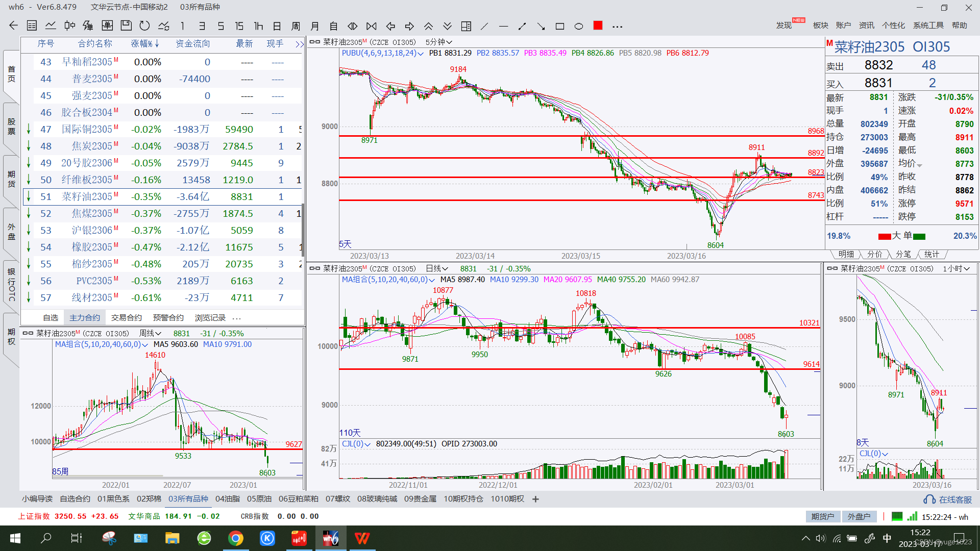Toggle the 5-minute period button

tap(220, 26)
